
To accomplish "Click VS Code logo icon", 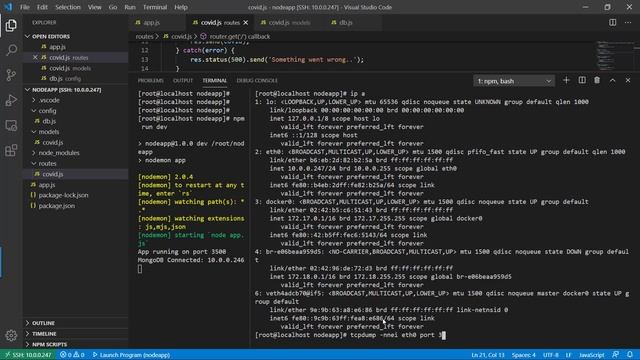I will point(8,7).
